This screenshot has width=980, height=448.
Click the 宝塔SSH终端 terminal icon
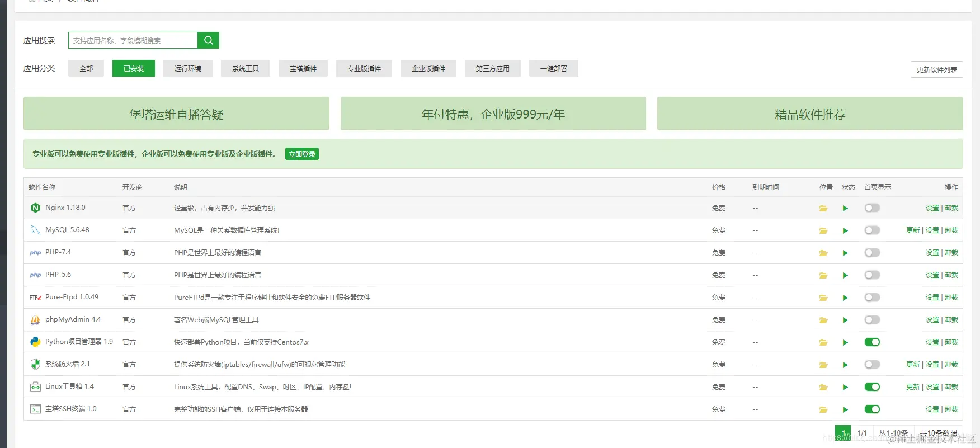click(x=35, y=409)
